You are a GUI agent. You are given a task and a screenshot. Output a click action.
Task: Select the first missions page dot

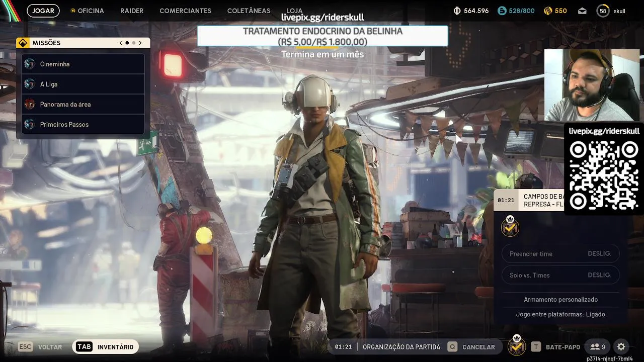127,43
